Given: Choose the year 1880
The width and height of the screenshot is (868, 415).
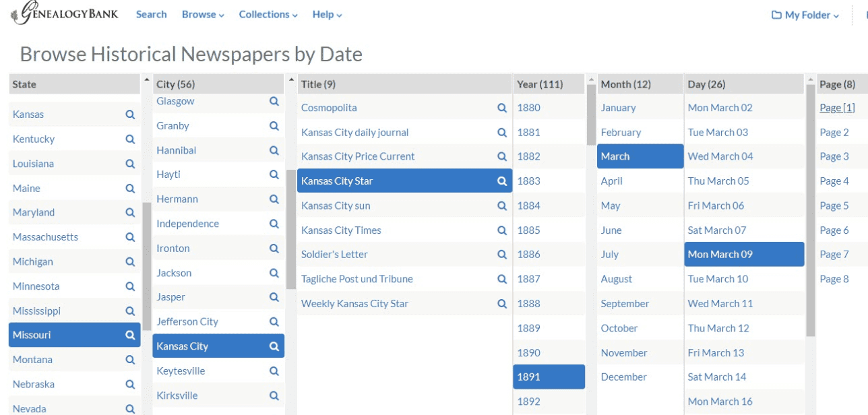Looking at the screenshot, I should click(x=528, y=108).
